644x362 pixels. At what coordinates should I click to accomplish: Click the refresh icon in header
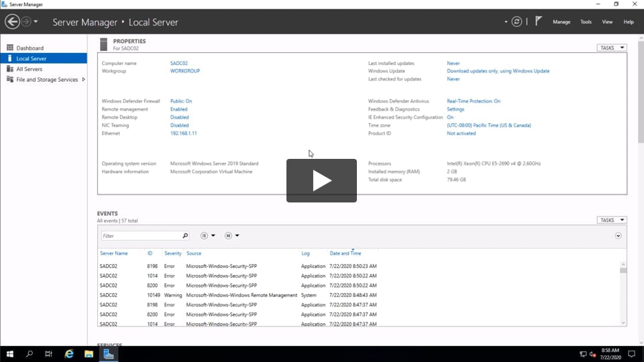[517, 21]
